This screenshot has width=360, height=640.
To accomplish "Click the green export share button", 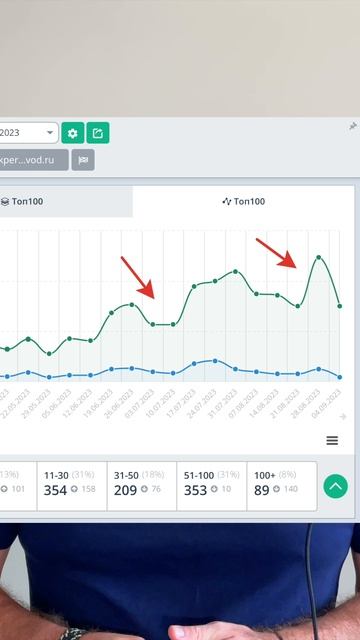I will (98, 133).
